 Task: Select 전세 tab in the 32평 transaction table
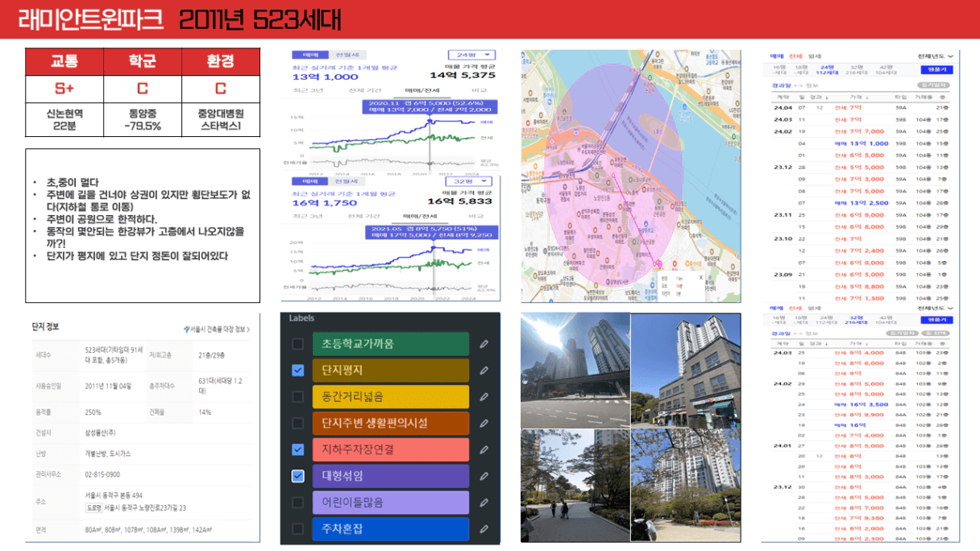[795, 307]
